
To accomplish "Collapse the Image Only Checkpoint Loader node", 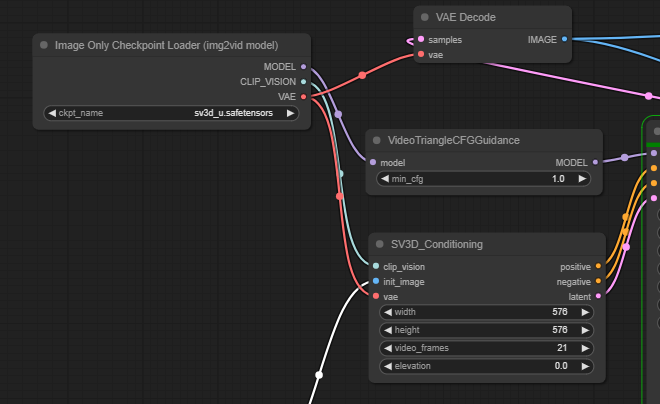I will (44, 45).
